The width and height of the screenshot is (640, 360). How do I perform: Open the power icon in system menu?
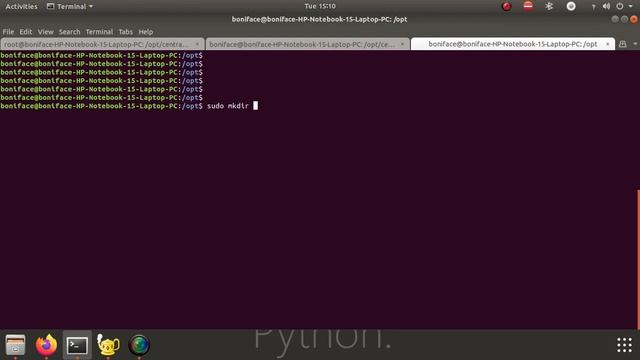pyautogui.click(x=620, y=6)
